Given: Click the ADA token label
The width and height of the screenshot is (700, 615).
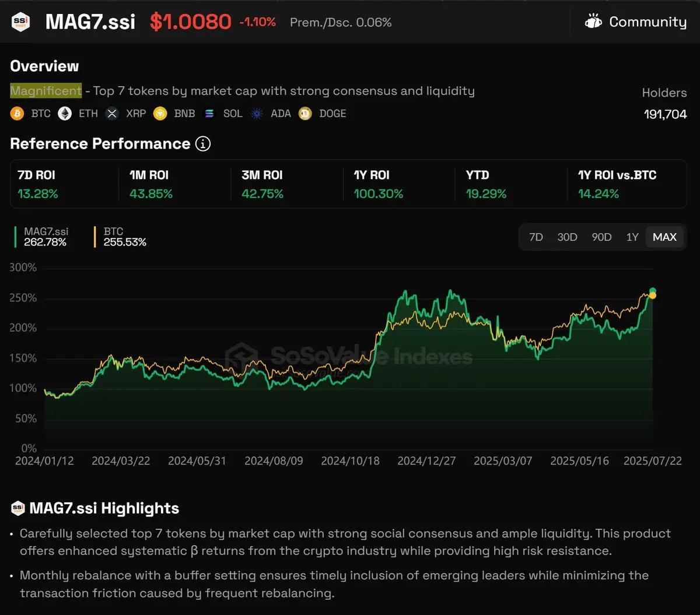Looking at the screenshot, I should [x=281, y=114].
